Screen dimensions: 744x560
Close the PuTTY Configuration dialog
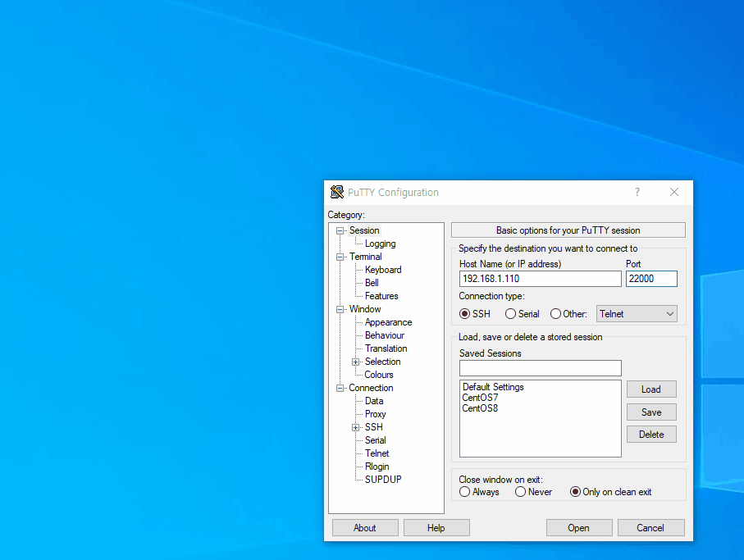coord(673,192)
